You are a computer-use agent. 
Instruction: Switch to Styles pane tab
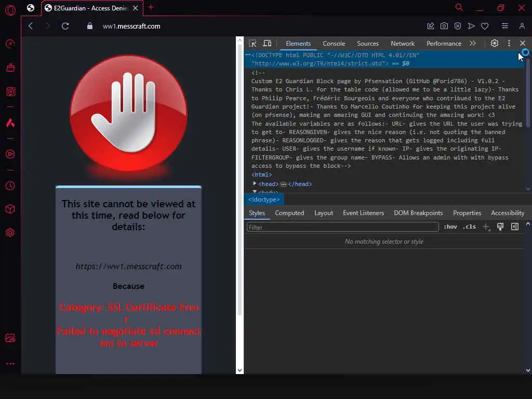(x=257, y=213)
